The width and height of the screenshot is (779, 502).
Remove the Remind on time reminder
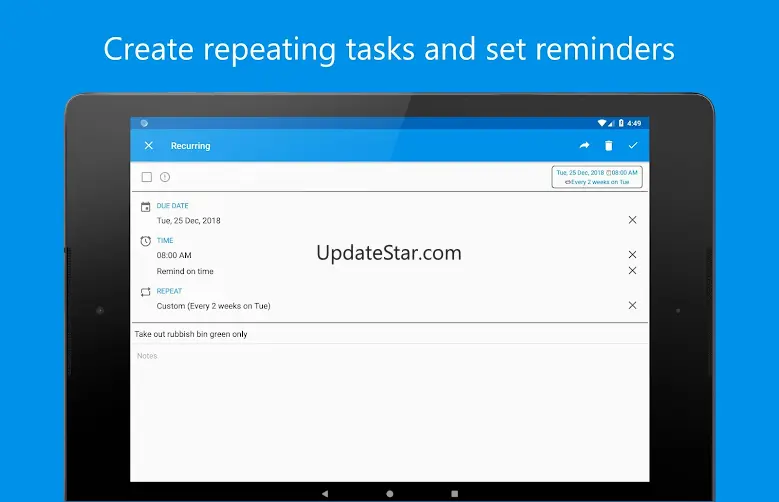point(632,270)
